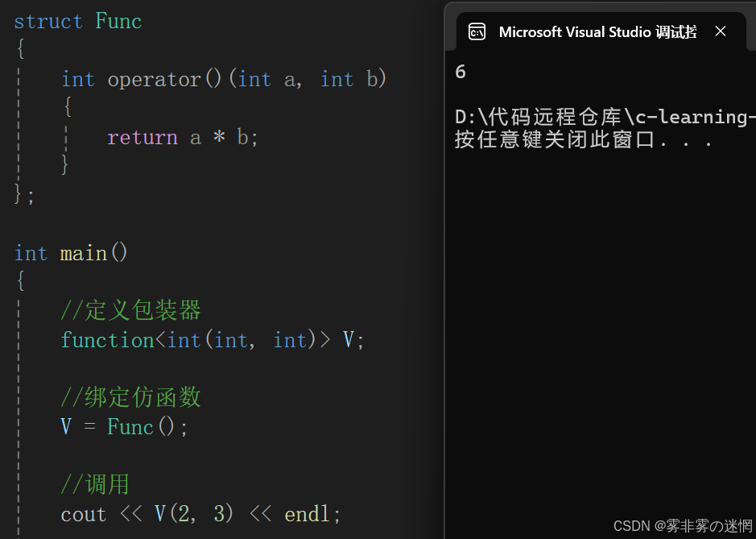
Task: Click the }; closing line of the struct
Action: [x=24, y=194]
